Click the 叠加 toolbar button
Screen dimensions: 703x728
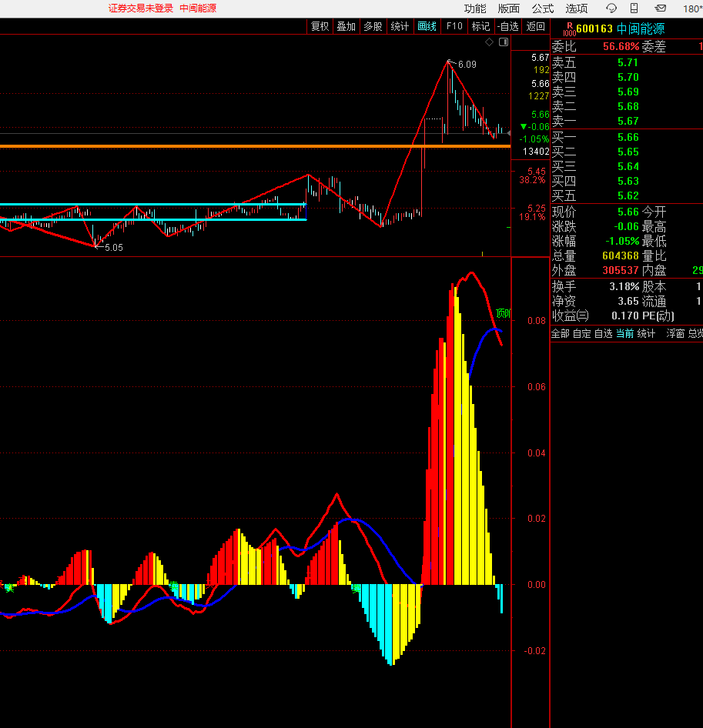[x=346, y=26]
